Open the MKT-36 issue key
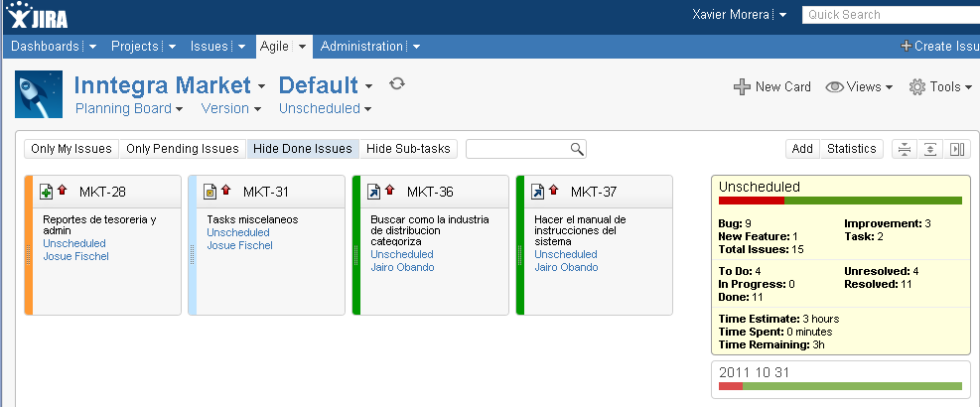The width and height of the screenshot is (980, 407). point(430,192)
